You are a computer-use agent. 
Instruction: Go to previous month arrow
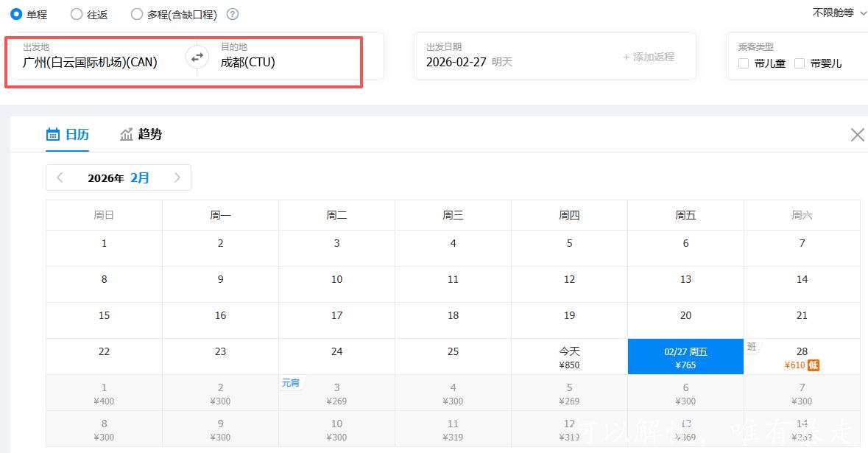click(60, 178)
